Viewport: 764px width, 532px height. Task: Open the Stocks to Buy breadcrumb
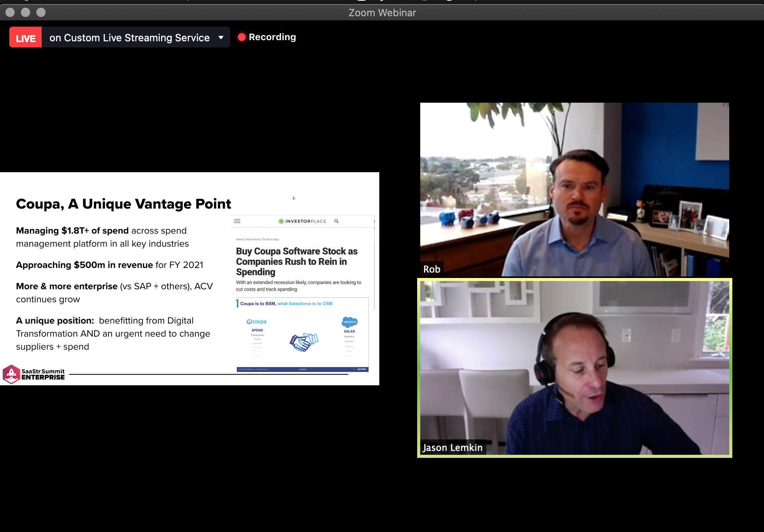(x=270, y=239)
